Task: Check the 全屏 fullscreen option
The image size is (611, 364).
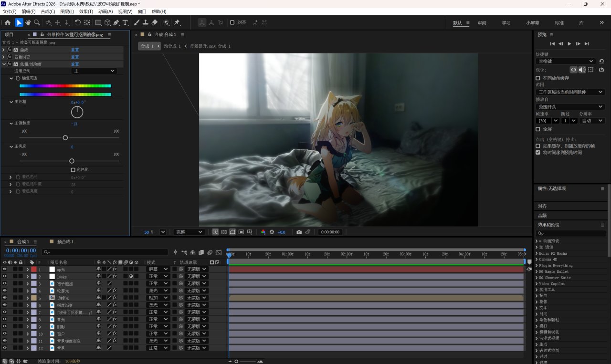Action: pos(538,129)
